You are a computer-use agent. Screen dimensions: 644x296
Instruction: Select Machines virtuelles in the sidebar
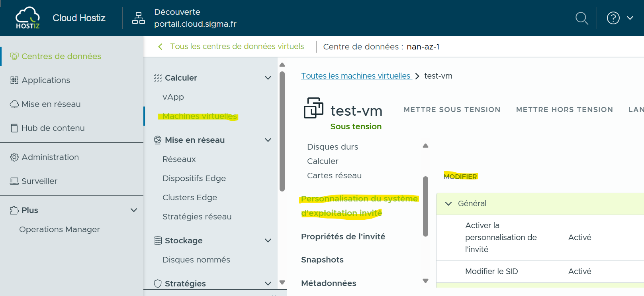tap(200, 116)
